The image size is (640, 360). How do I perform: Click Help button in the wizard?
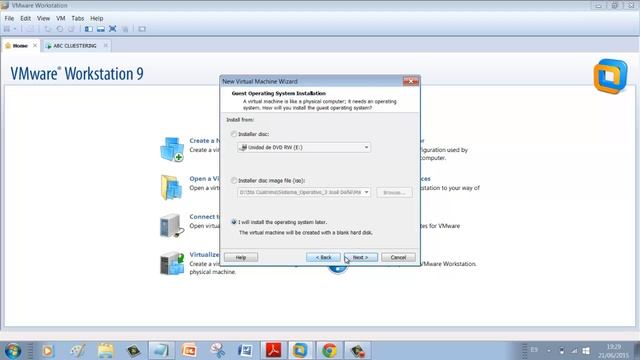(x=241, y=258)
